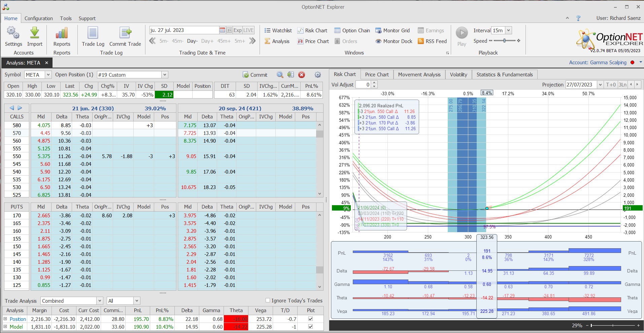Switch to the Price Chart tab

[377, 75]
